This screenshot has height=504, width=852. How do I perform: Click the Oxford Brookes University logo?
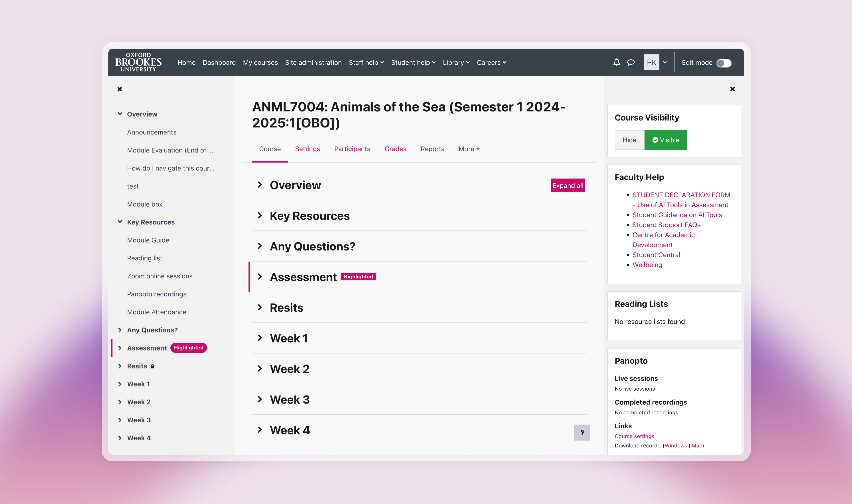(x=138, y=62)
